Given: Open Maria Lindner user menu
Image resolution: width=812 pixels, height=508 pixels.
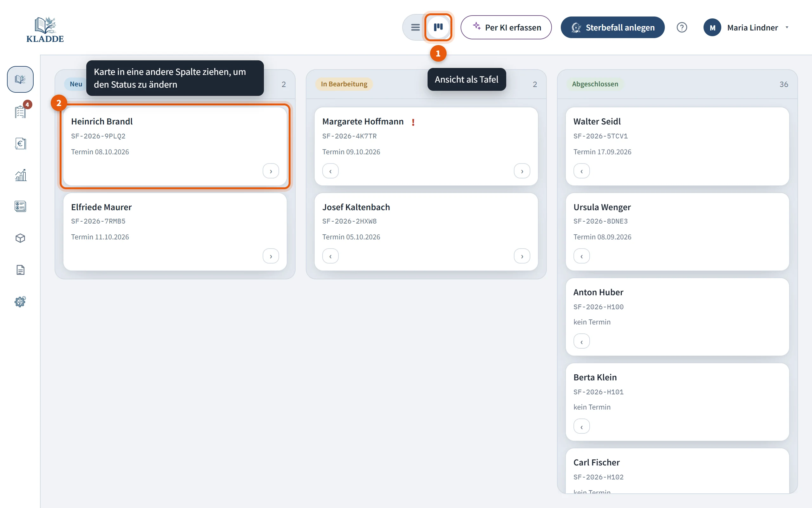Looking at the screenshot, I should pyautogui.click(x=747, y=27).
